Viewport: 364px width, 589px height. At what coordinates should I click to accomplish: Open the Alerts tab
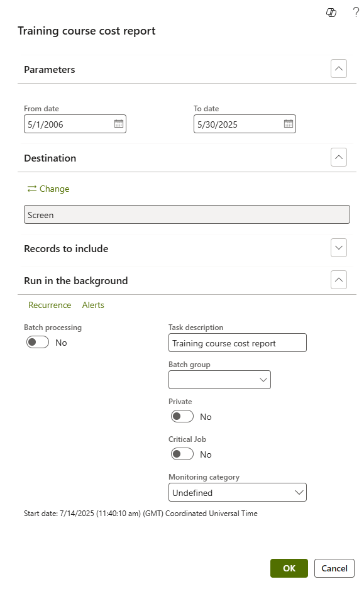coord(93,305)
